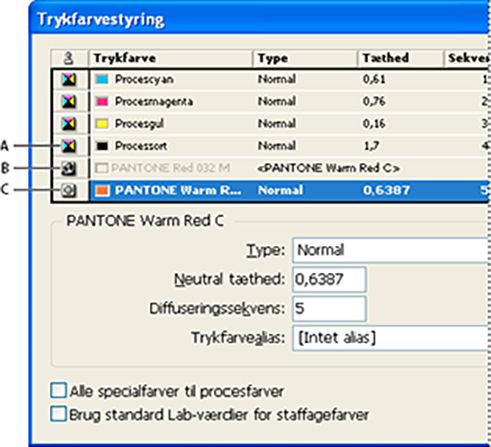The height and width of the screenshot is (447, 491).
Task: Click the ink type header icon in the first column
Action: [x=68, y=58]
